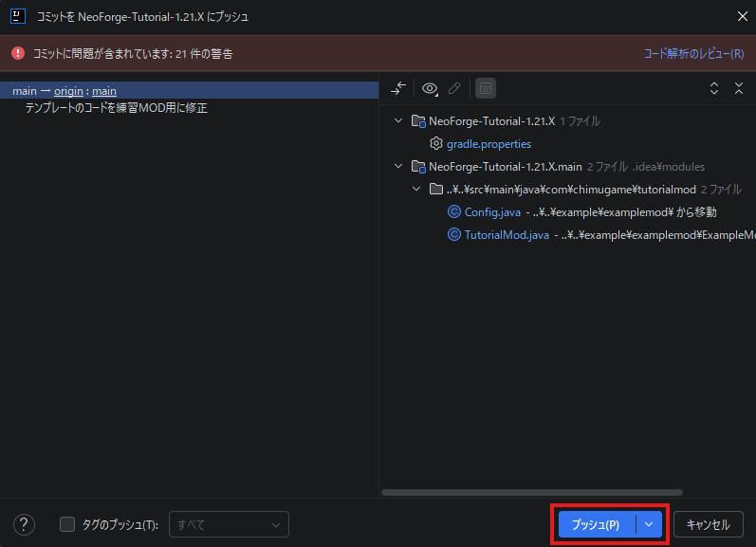The height and width of the screenshot is (547, 756).
Task: Click the Show Diff arrows icon
Action: click(398, 88)
